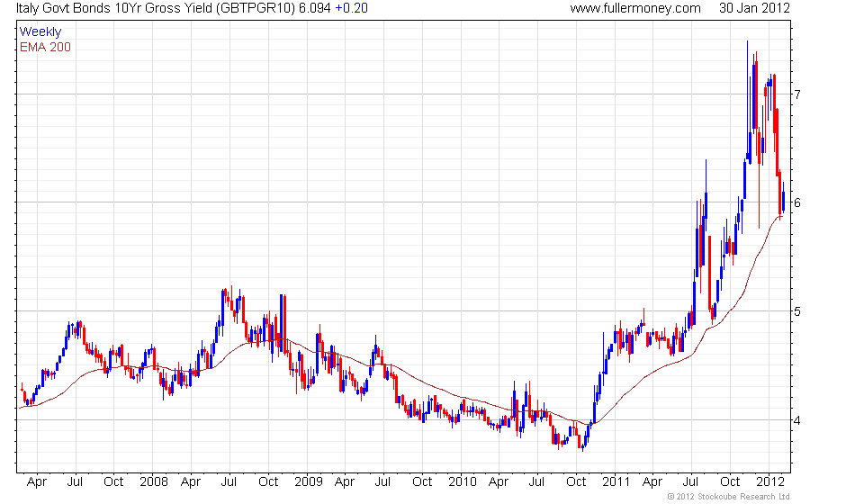Click the 'Oct' label just before 2009
Image resolution: width=864 pixels, height=504 pixels.
tap(268, 481)
